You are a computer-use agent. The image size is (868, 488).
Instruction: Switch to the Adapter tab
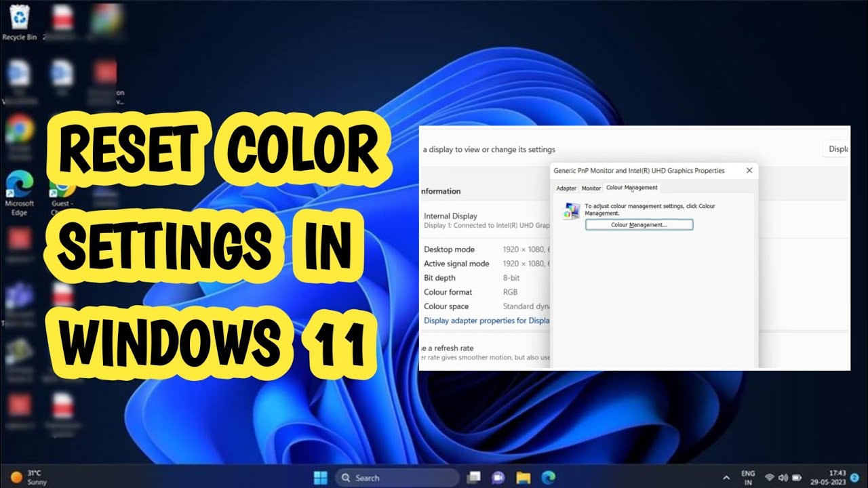pos(566,188)
